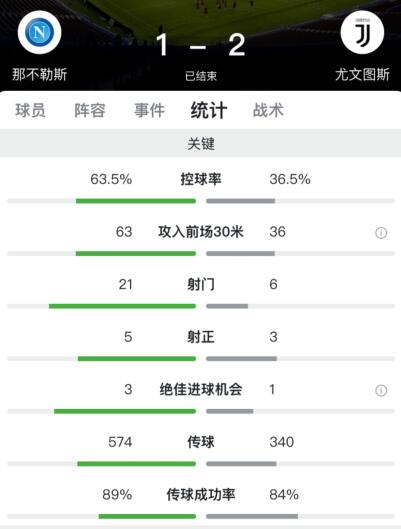Tap the 尤文图斯 team name
This screenshot has width=401, height=529.
[x=363, y=74]
